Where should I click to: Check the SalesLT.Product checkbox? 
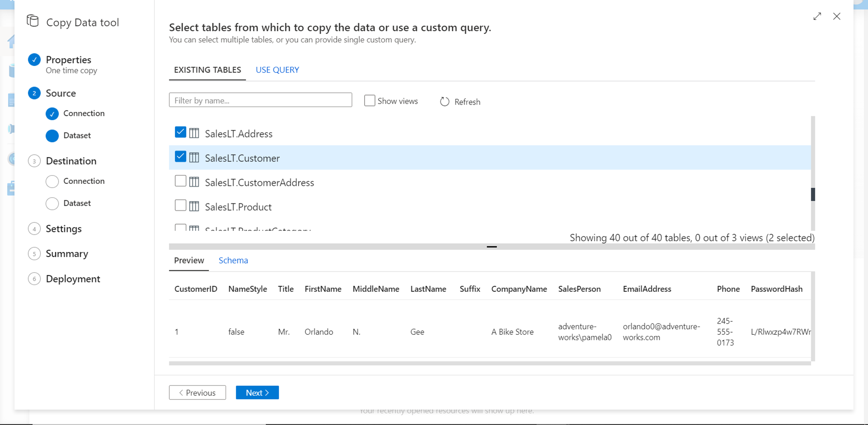coord(181,205)
